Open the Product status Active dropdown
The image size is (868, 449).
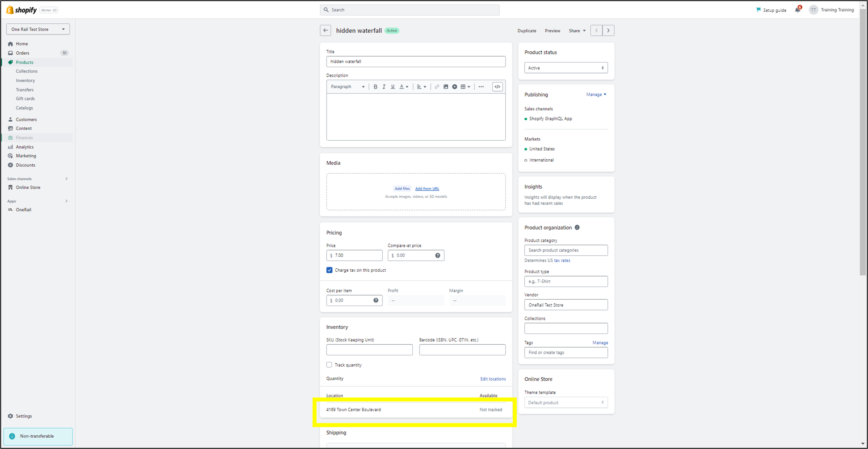pos(566,68)
